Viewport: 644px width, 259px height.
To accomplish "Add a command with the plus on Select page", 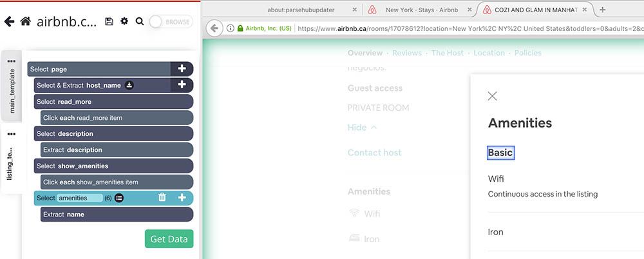I will (182, 69).
